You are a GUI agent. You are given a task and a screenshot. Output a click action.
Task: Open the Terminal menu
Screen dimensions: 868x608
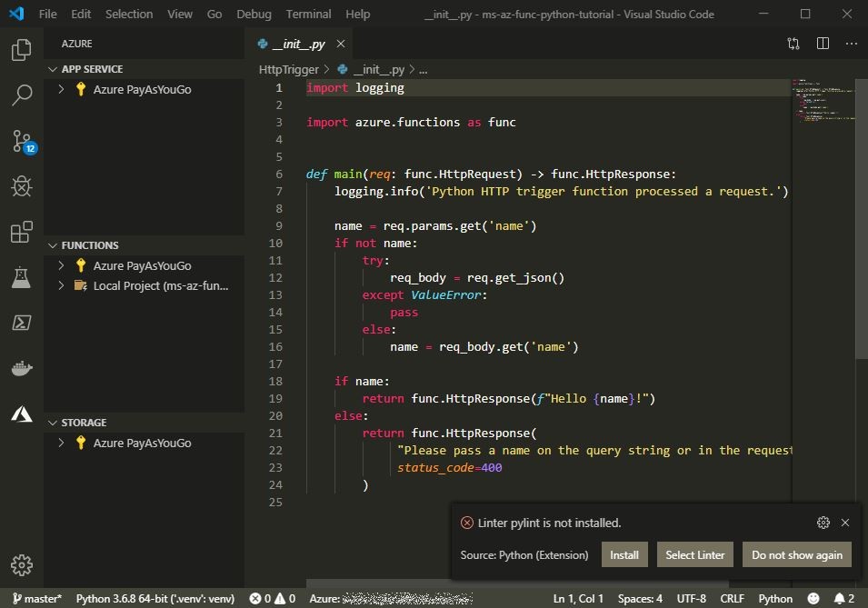[x=308, y=14]
